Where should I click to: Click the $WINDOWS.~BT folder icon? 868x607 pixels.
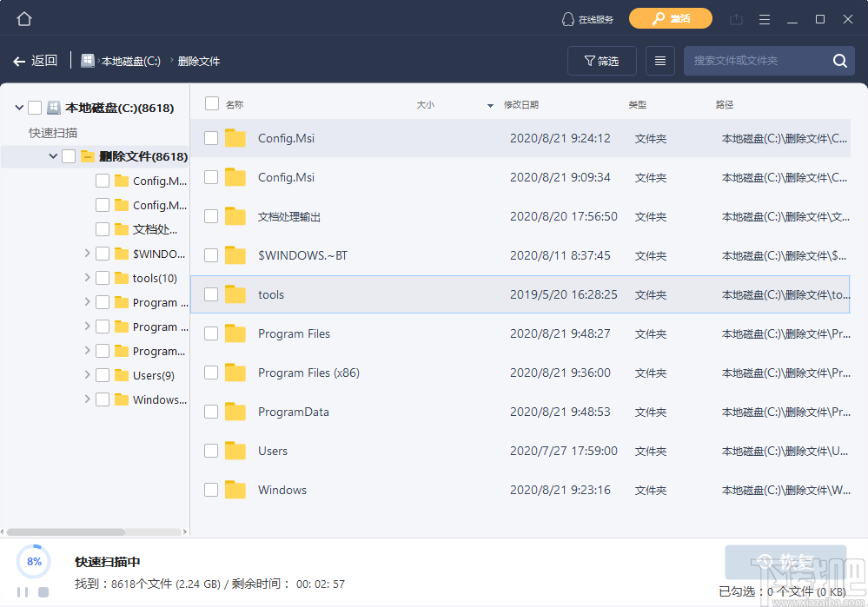click(235, 255)
